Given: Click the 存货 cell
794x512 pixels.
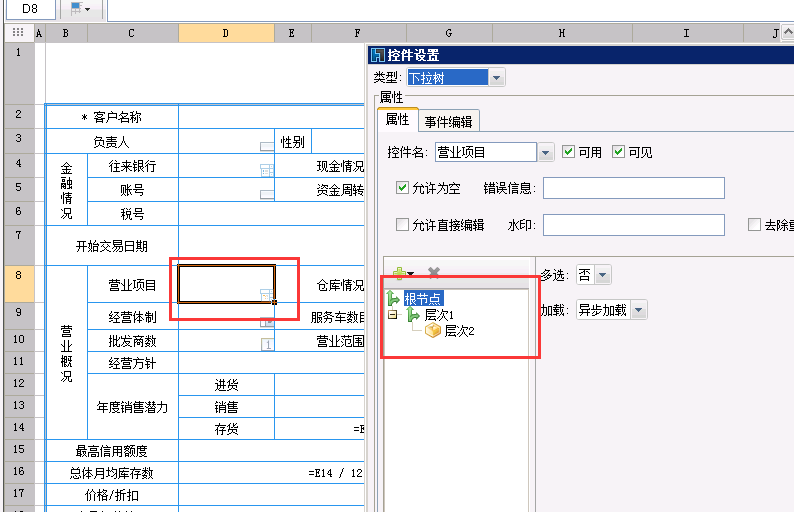Looking at the screenshot, I should [x=226, y=429].
